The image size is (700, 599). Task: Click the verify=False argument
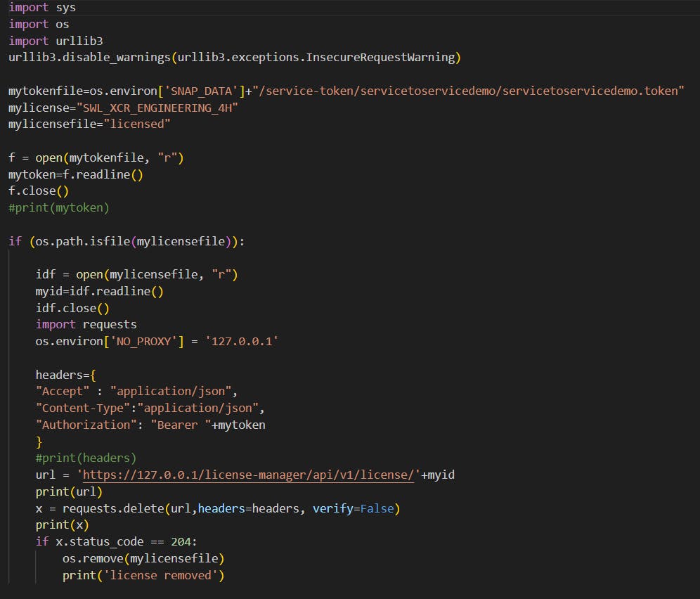353,509
